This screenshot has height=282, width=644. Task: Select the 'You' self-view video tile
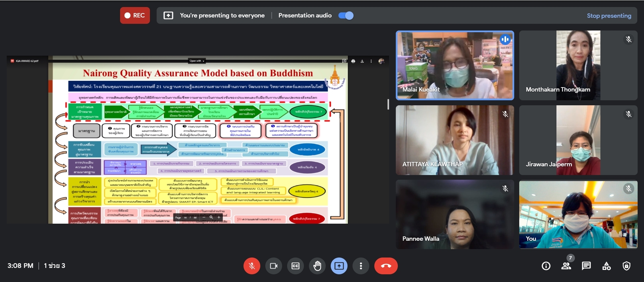click(x=578, y=215)
